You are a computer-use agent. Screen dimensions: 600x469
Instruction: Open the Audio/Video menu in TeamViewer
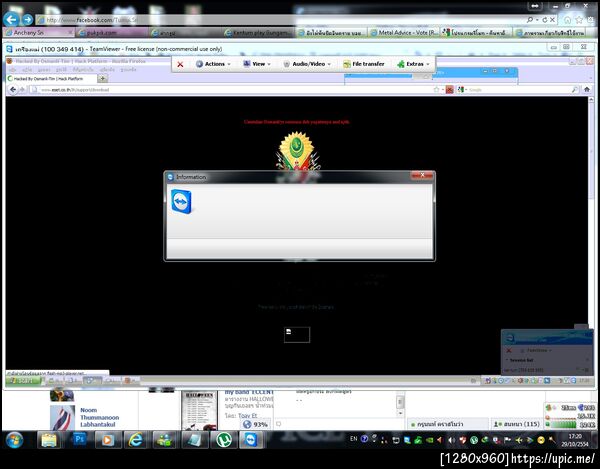click(307, 64)
